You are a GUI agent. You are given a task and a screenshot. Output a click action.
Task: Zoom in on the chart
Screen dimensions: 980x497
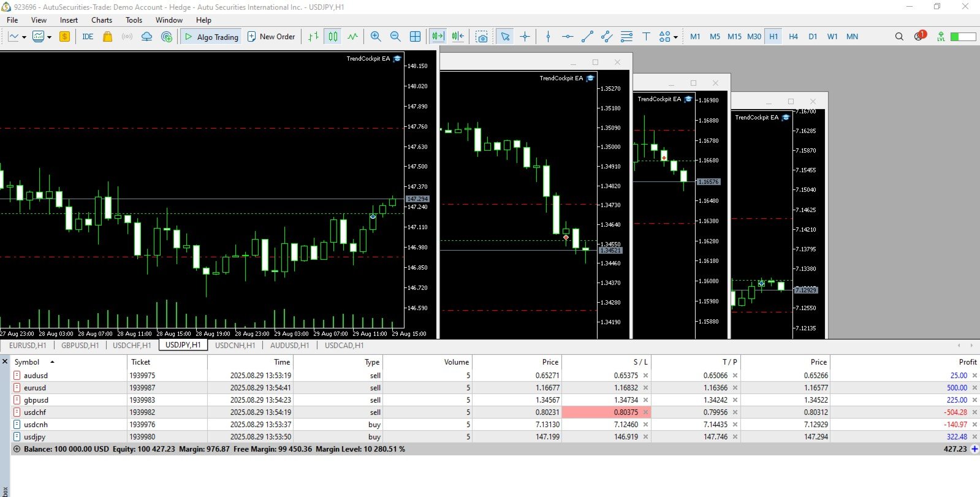[x=376, y=37]
